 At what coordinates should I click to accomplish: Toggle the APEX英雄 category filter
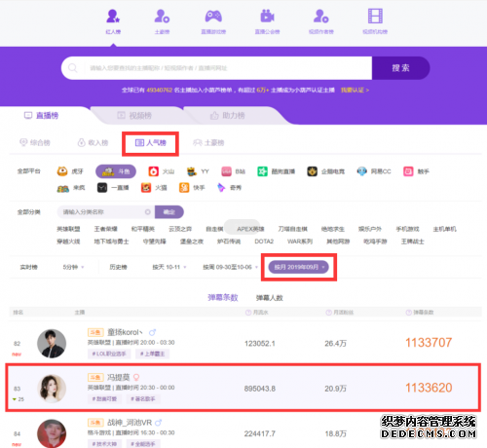[250, 229]
